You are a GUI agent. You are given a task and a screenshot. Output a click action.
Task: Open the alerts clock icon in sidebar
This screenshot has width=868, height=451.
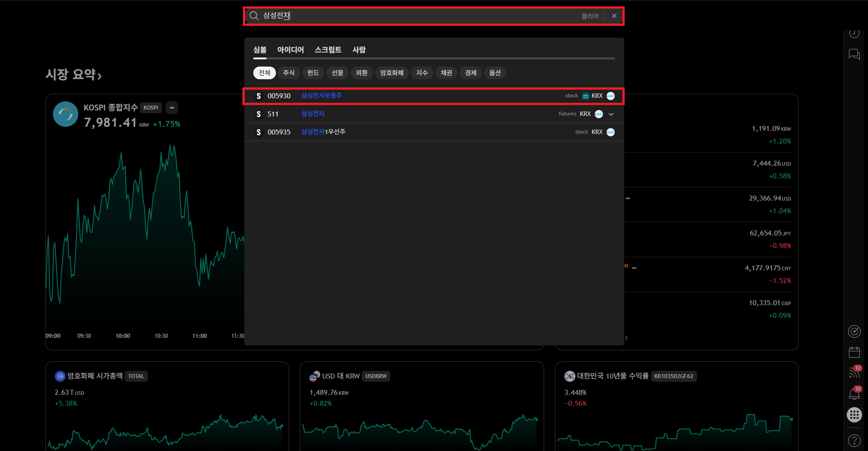(x=854, y=34)
